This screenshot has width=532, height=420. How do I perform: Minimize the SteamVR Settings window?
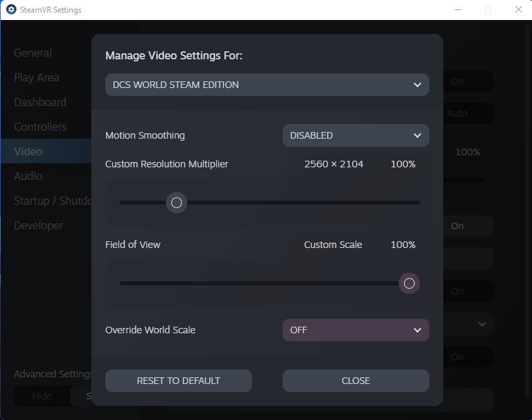coord(458,9)
